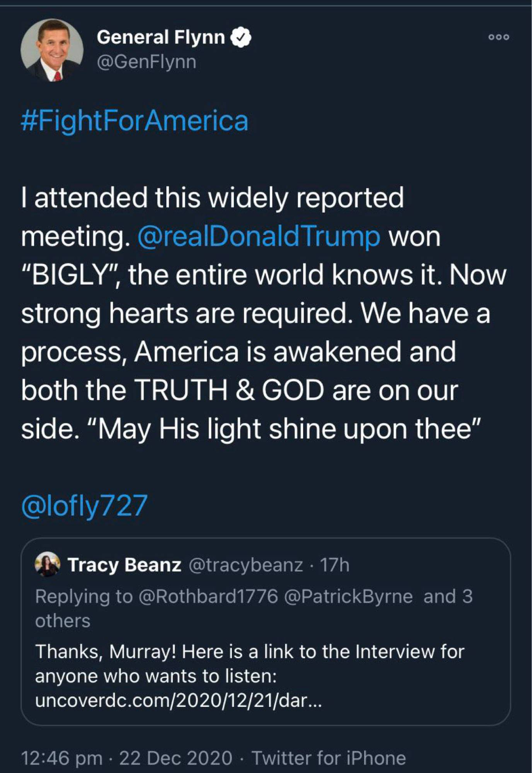Viewport: 532px width, 773px height.
Task: Click the 12:46 pm tweet timestamp
Action: pos(61,758)
